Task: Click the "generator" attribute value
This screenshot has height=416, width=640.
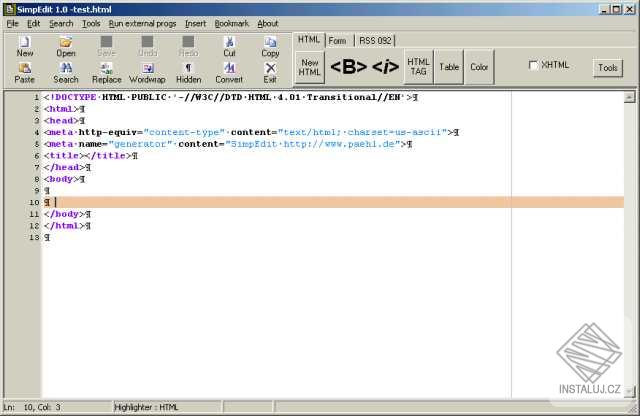Action: (x=140, y=144)
